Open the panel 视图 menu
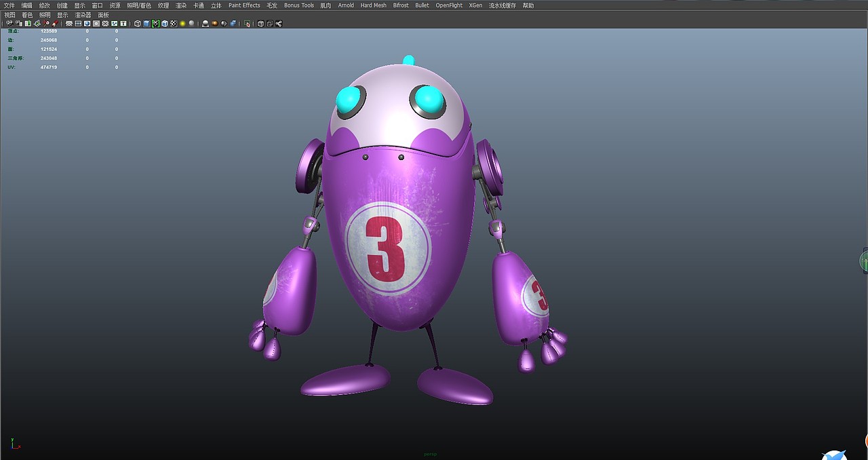868x460 pixels. tap(9, 14)
